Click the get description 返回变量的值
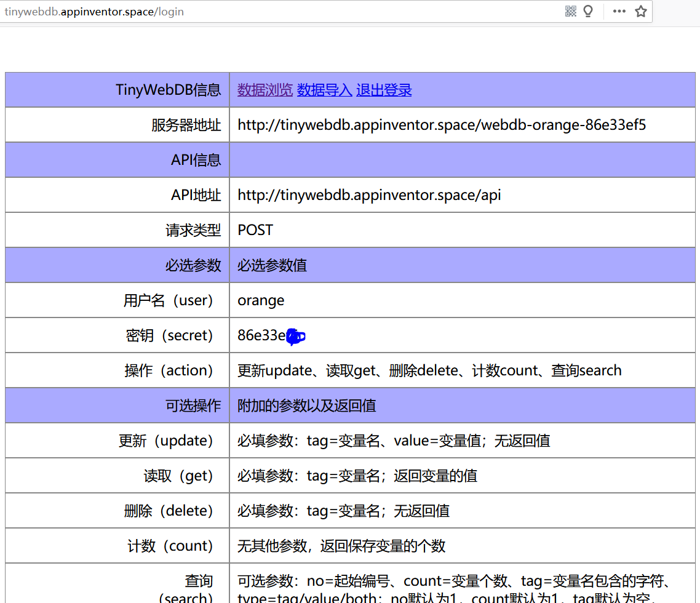Image resolution: width=700 pixels, height=603 pixels. [357, 476]
